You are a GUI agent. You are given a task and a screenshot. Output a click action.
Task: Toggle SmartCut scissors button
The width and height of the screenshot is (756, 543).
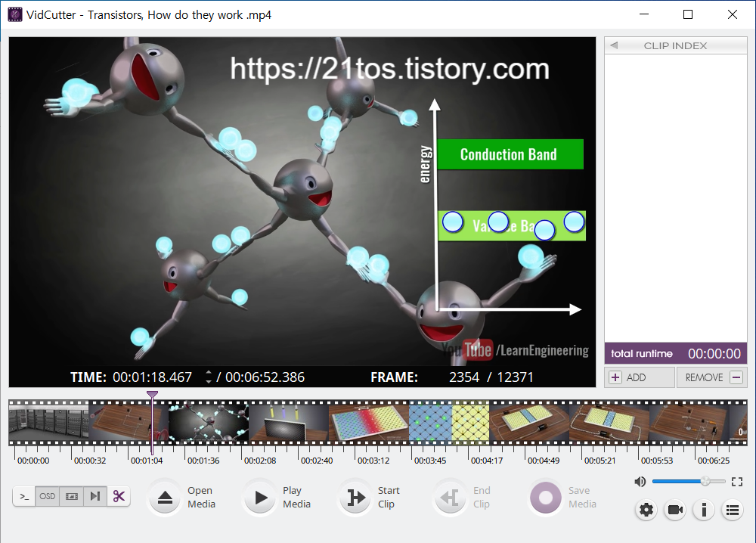tap(119, 496)
